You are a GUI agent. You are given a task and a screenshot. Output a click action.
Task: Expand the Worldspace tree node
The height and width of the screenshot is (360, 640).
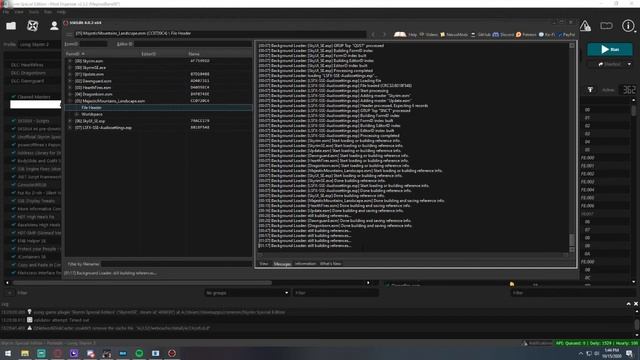[76, 114]
